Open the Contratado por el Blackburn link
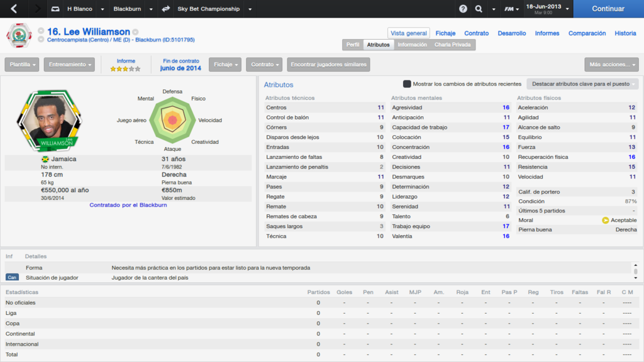 [128, 205]
